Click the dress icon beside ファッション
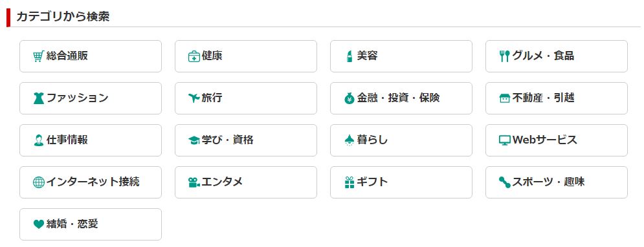644x247 pixels. click(x=39, y=98)
